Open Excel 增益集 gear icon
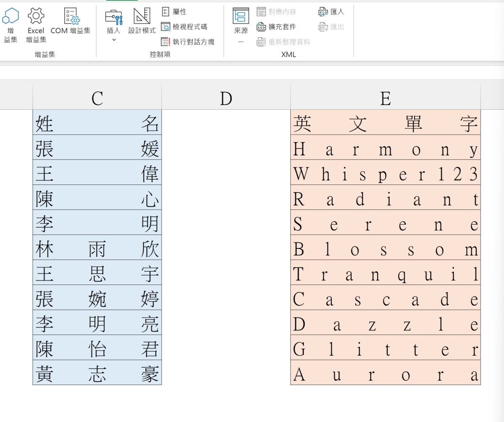Image resolution: width=504 pixels, height=422 pixels. (36, 17)
